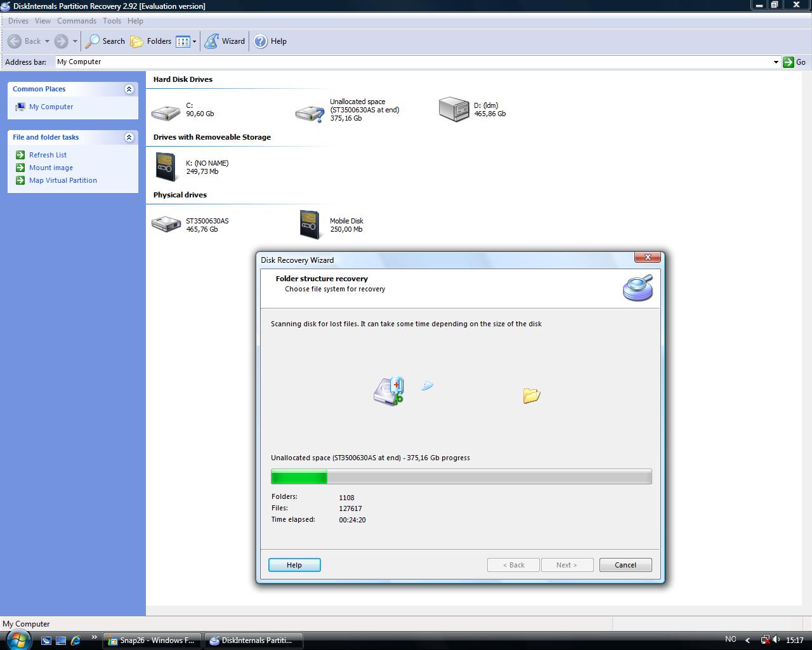Screen dimensions: 812x650
Task: Click the Time elapsed value 00:24:20
Action: tap(352, 520)
